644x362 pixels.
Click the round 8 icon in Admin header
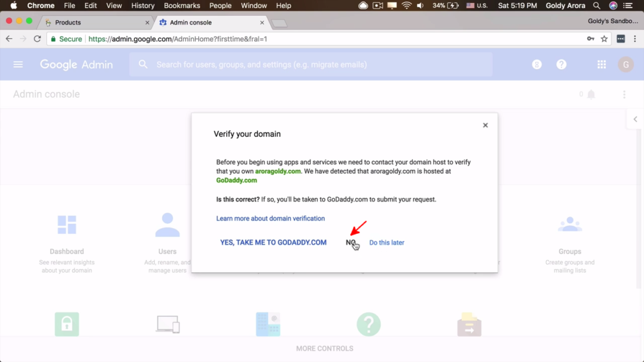(537, 64)
